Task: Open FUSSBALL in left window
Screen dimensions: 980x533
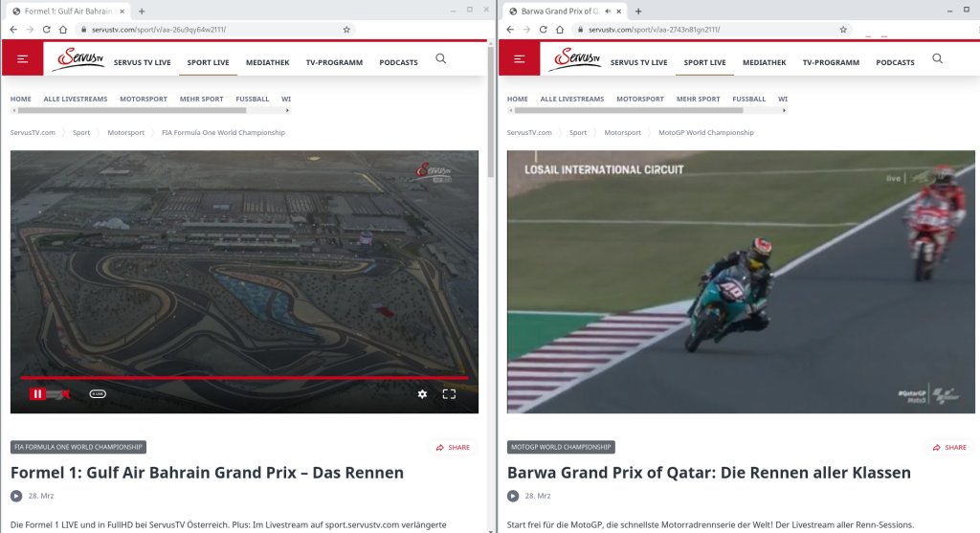Action: [252, 99]
